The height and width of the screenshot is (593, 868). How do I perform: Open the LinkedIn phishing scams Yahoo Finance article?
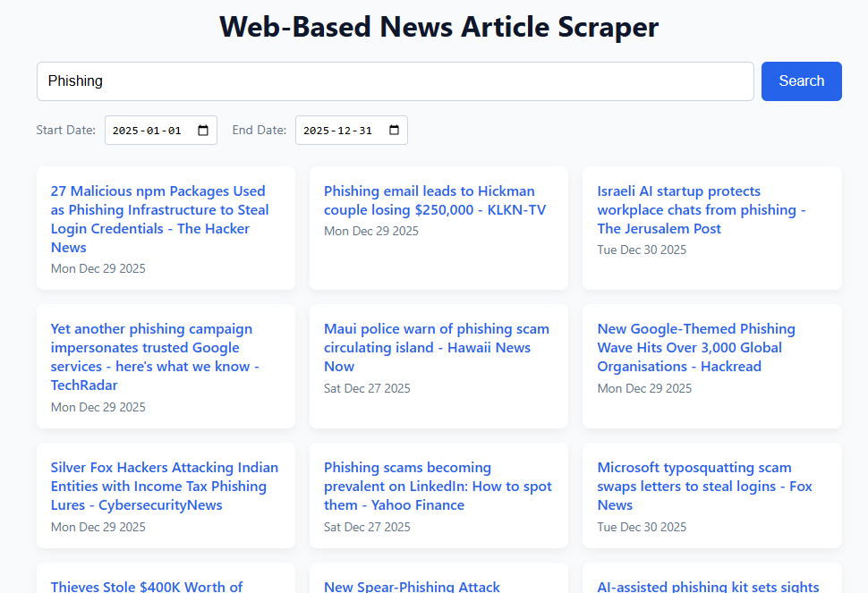(438, 486)
